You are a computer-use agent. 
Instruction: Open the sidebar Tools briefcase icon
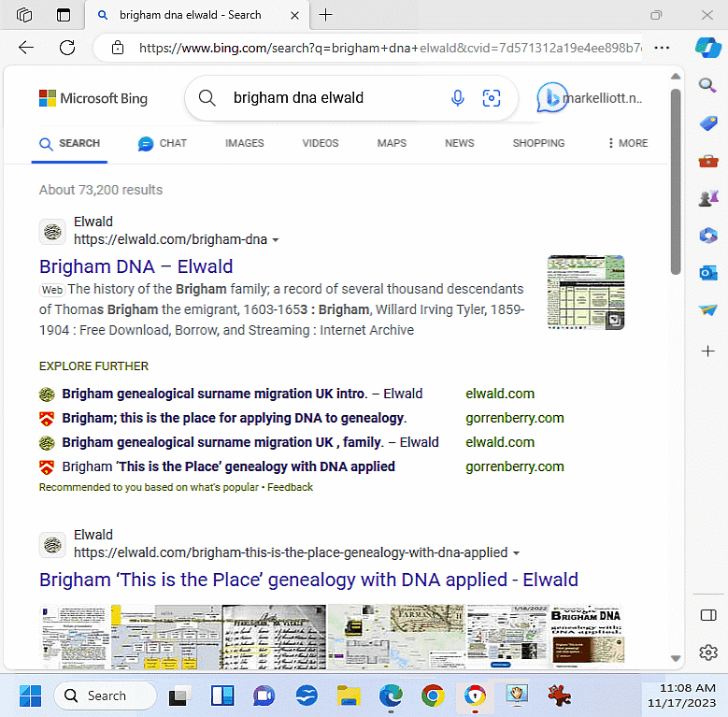(x=708, y=161)
